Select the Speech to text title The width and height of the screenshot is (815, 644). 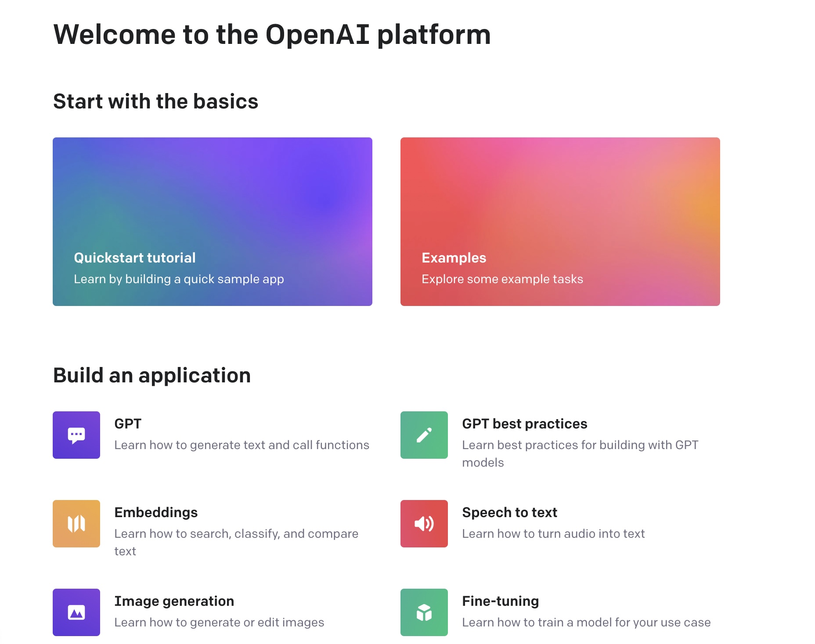509,512
